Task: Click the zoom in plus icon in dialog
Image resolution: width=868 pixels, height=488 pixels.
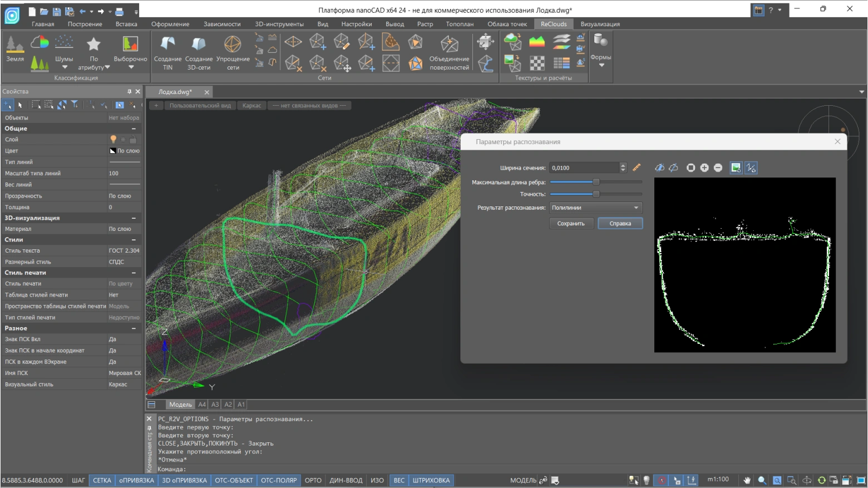Action: (x=704, y=168)
